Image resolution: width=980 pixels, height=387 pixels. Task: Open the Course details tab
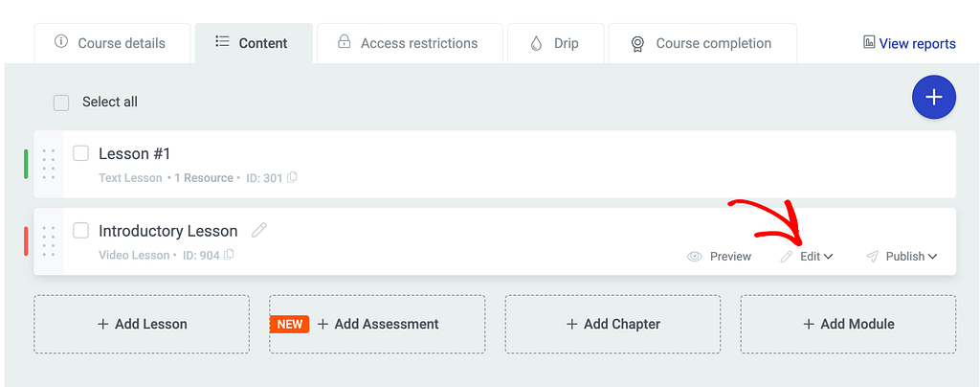point(112,43)
